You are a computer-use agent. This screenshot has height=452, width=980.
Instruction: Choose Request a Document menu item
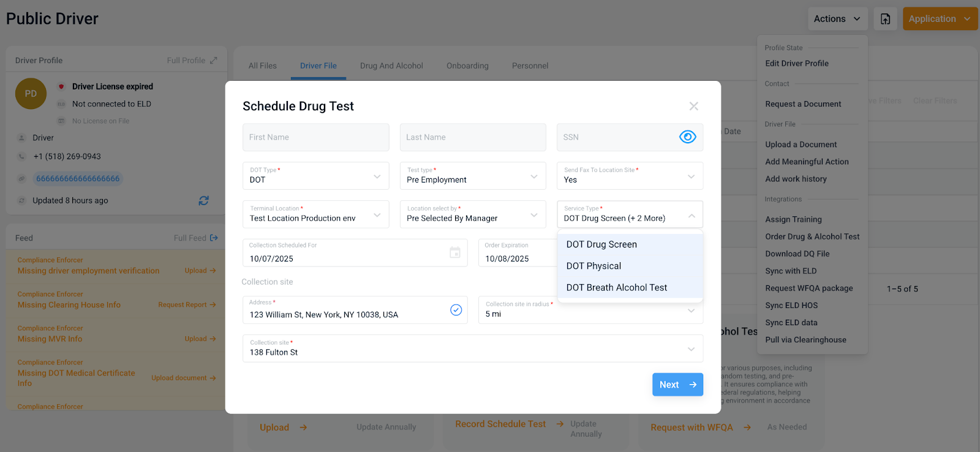pyautogui.click(x=803, y=104)
